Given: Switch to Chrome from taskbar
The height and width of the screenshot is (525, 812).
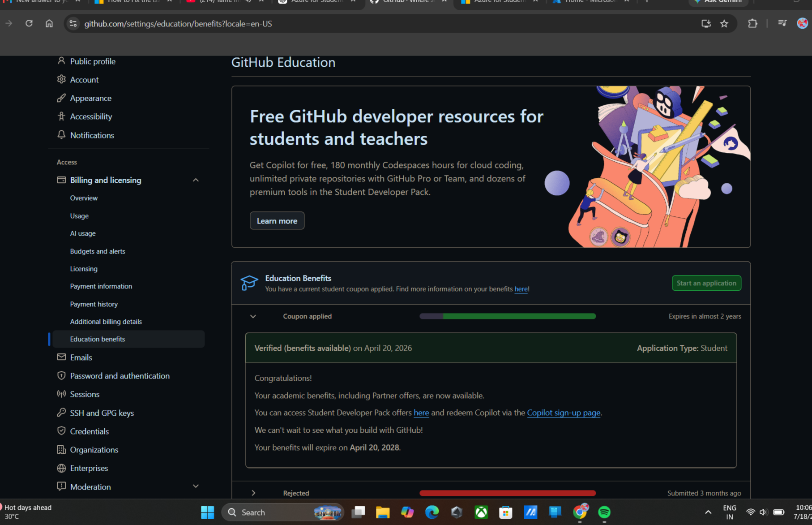Looking at the screenshot, I should (580, 512).
